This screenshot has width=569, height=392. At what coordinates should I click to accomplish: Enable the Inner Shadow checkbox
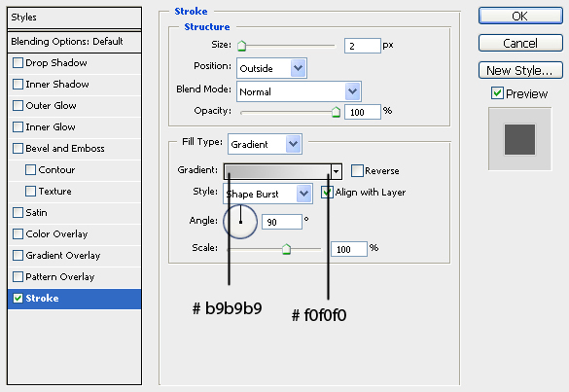click(18, 85)
